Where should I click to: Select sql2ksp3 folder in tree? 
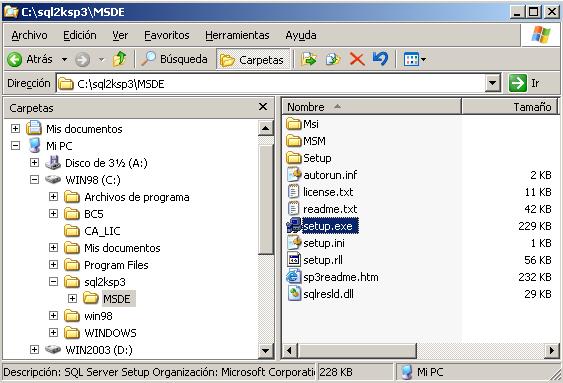95,282
